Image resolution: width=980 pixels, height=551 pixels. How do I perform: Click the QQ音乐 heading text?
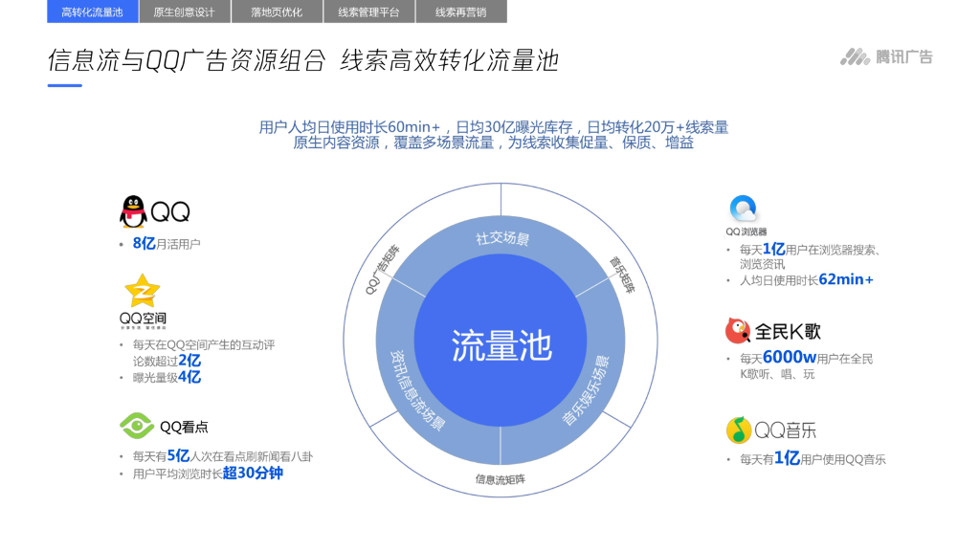point(785,430)
